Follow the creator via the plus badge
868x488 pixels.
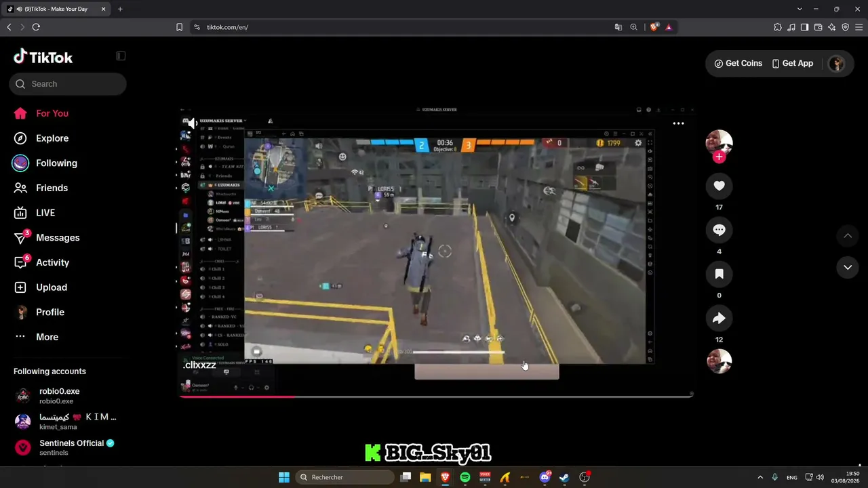[719, 157]
